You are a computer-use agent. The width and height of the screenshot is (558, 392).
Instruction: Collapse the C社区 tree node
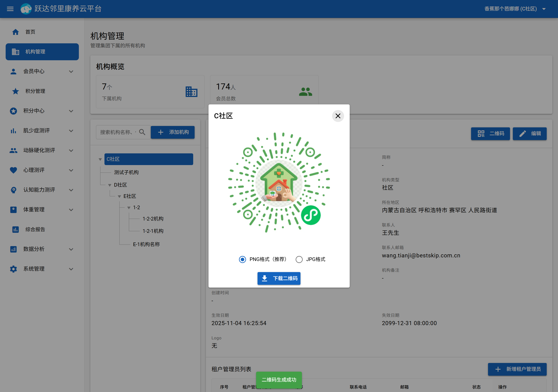[x=100, y=160]
